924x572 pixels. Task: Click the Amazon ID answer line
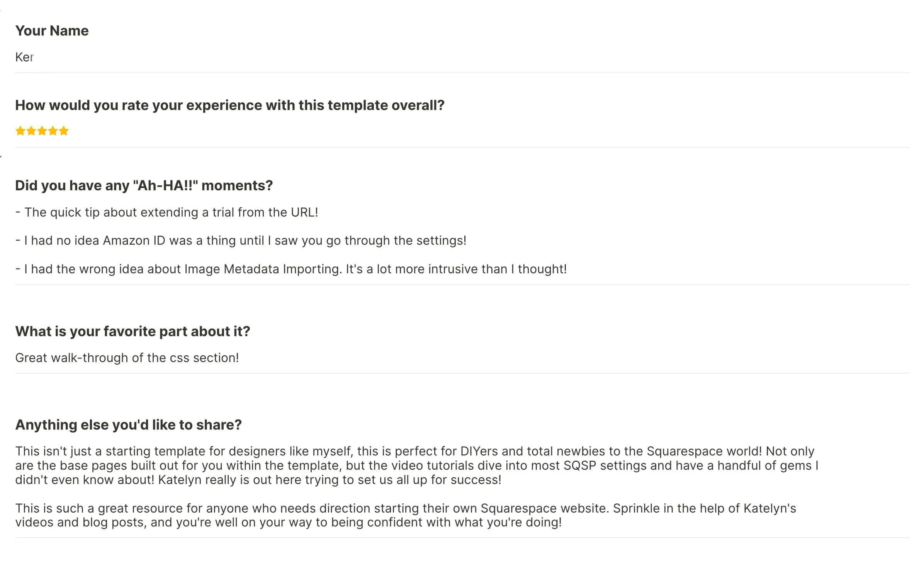[241, 240]
